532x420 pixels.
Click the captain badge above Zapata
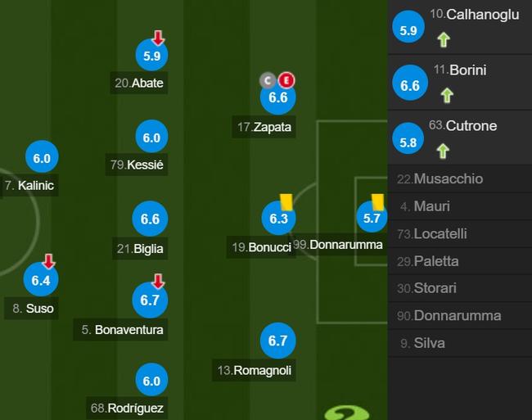[268, 80]
